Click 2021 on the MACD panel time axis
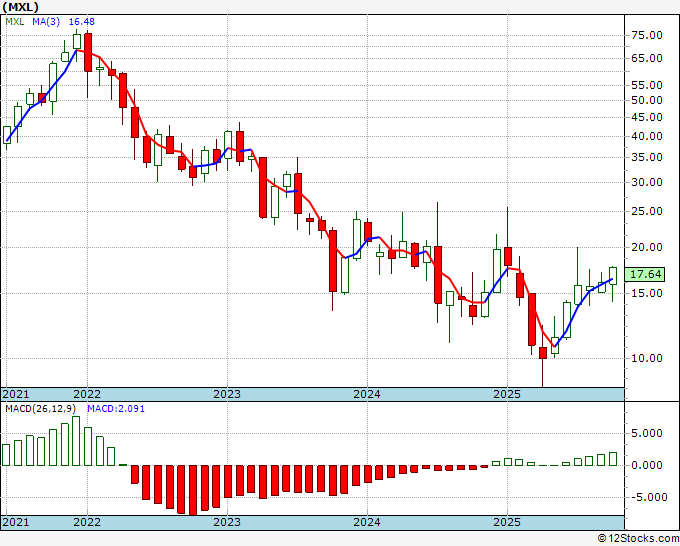 (x=16, y=522)
